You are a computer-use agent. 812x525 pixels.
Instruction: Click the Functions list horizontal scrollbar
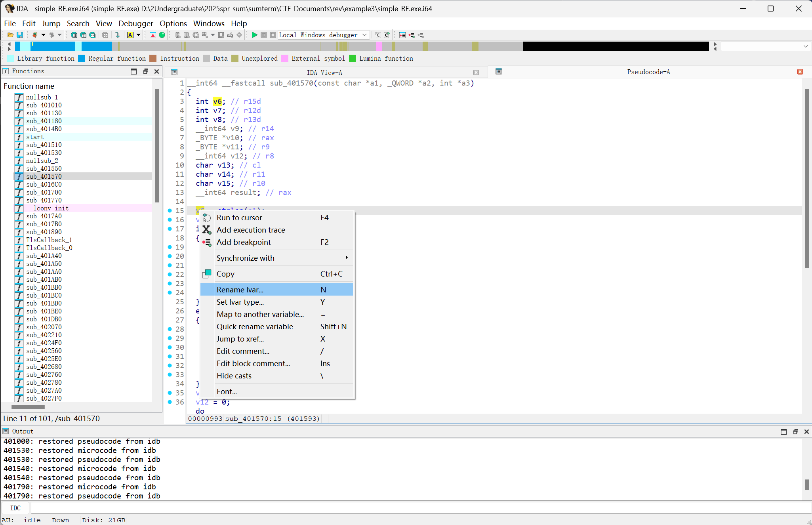(x=28, y=407)
